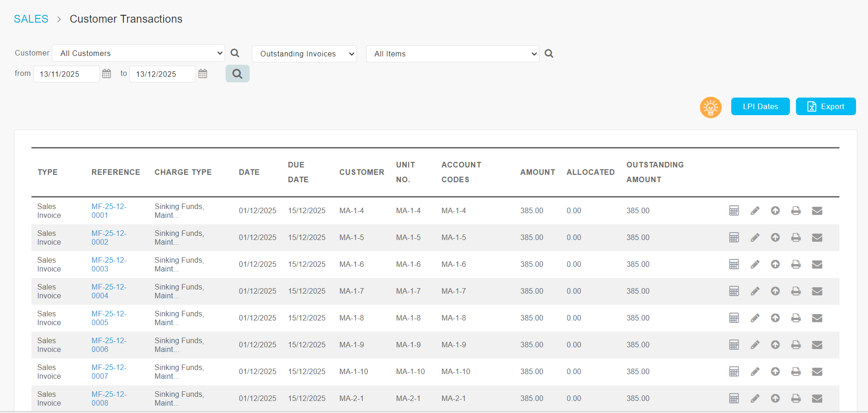Click pencil edit icon for invoice MF-25-12-0001
This screenshot has width=868, height=413.
point(755,211)
